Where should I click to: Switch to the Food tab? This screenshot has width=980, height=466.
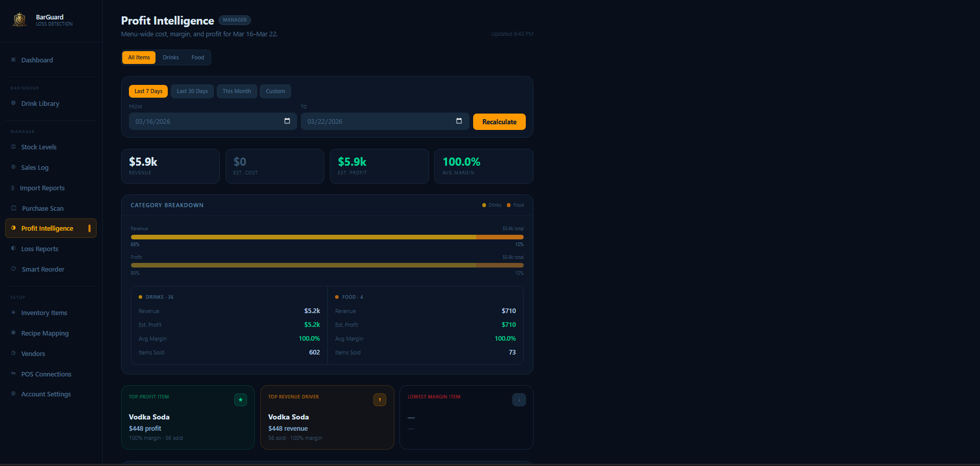point(197,57)
